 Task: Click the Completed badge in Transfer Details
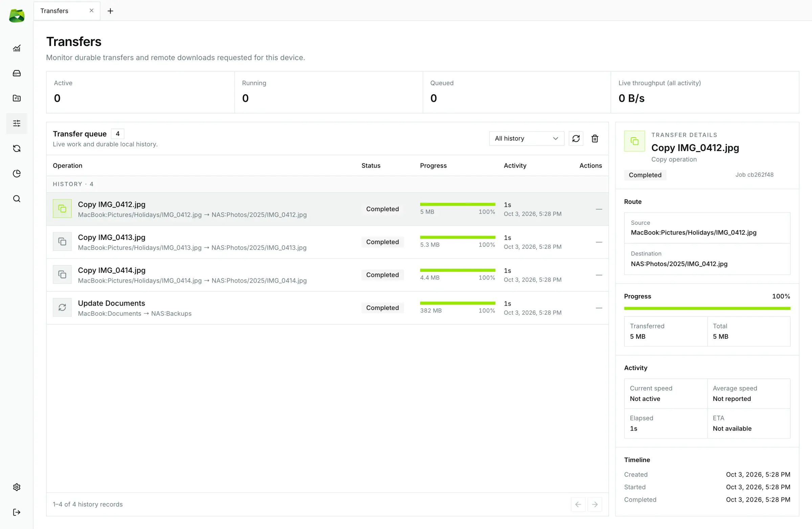click(x=645, y=175)
